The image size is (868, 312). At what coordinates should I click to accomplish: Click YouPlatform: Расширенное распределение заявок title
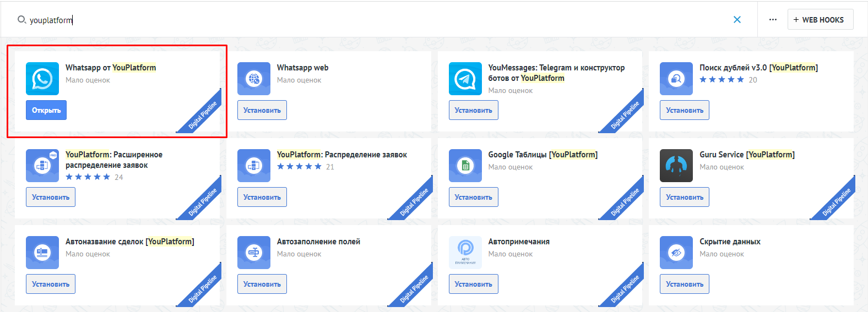point(114,160)
